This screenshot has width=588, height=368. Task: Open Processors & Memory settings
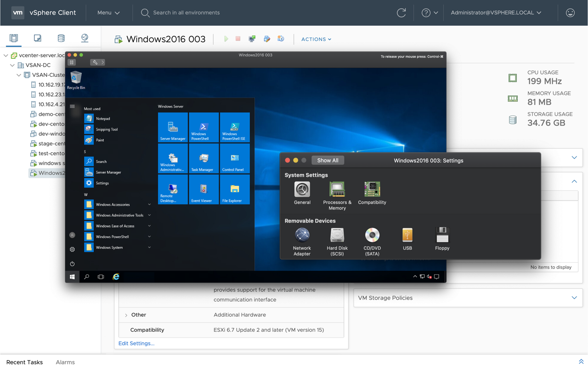click(x=337, y=196)
